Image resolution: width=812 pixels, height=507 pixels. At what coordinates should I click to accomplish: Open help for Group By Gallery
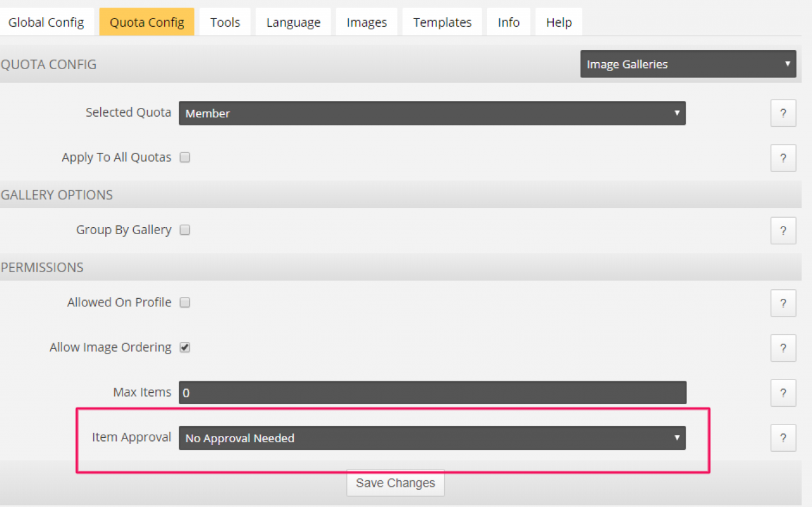(783, 230)
